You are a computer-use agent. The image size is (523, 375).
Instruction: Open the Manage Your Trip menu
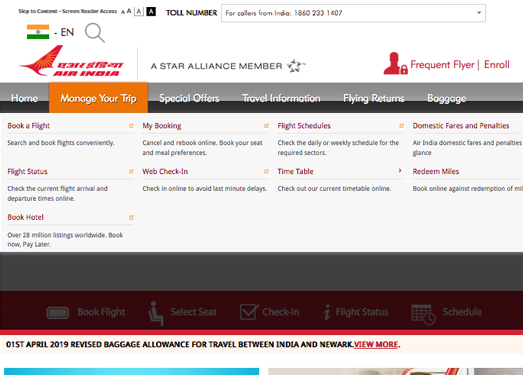[x=98, y=98]
